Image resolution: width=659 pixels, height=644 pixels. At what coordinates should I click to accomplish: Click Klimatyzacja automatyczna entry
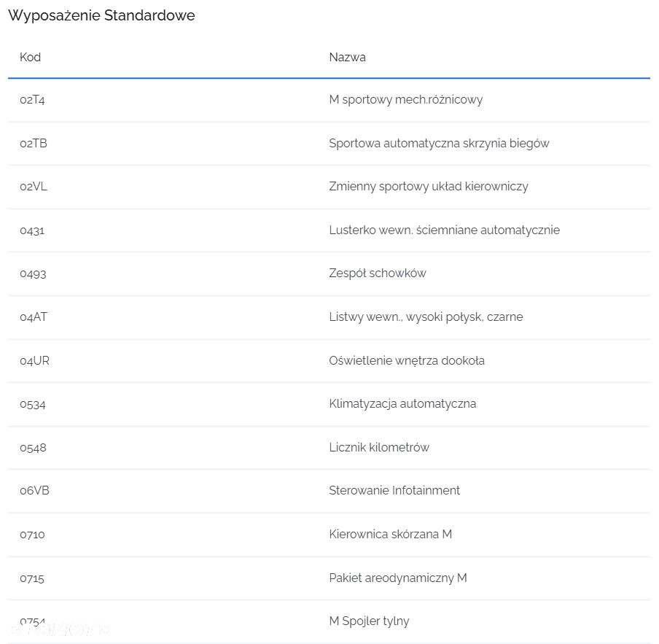tap(402, 404)
